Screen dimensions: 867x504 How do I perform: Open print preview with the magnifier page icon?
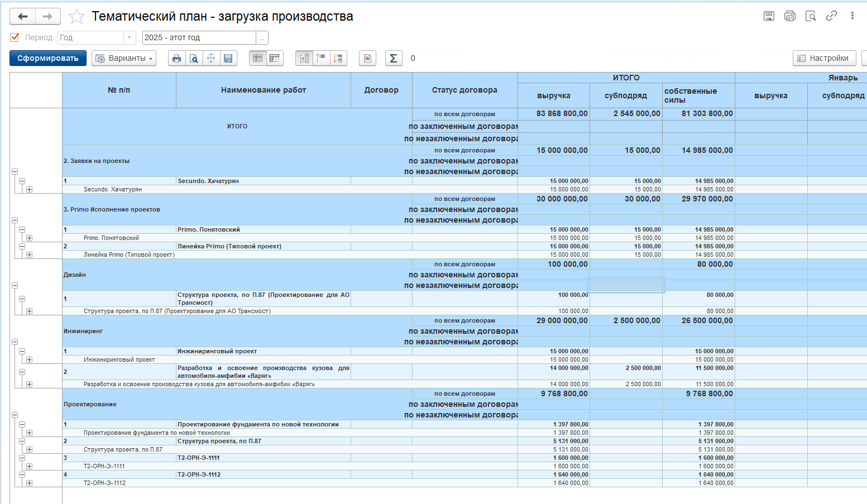coord(194,58)
